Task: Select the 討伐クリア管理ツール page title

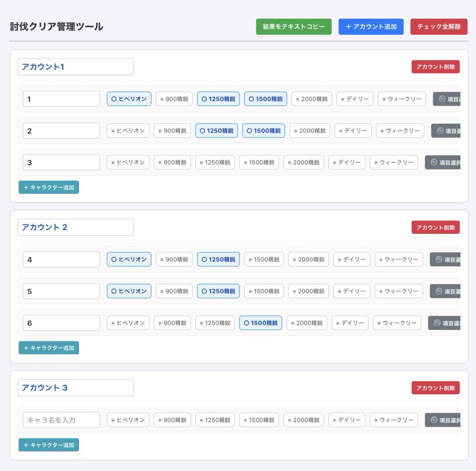Action: (x=56, y=27)
